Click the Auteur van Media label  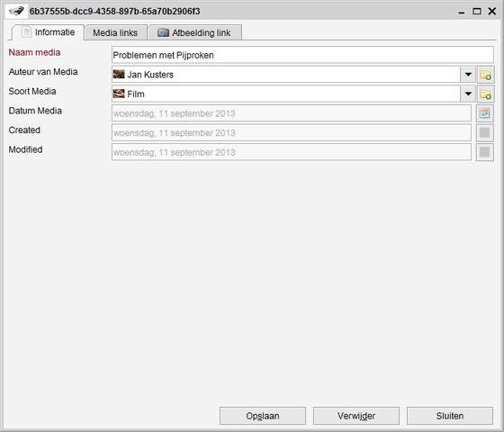tap(43, 72)
